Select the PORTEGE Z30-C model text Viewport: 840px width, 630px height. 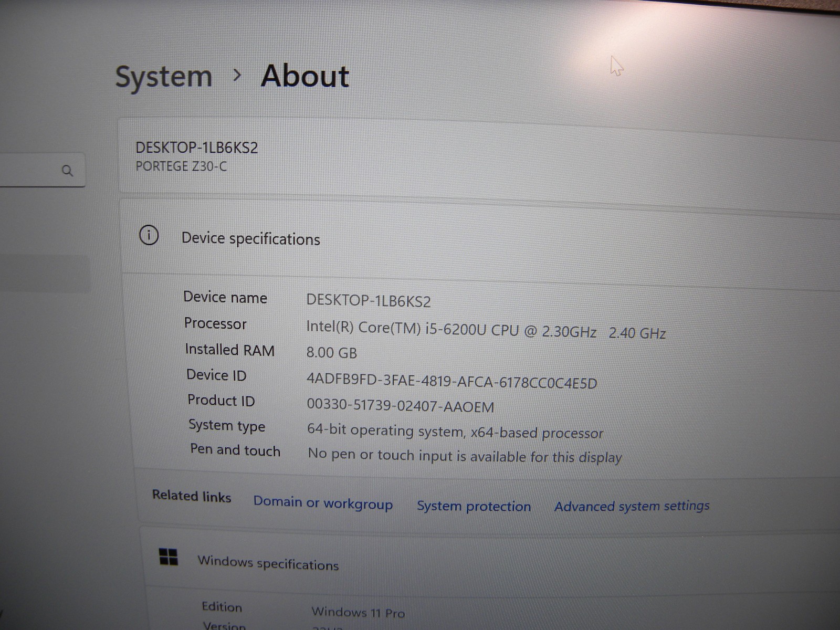pos(181,166)
